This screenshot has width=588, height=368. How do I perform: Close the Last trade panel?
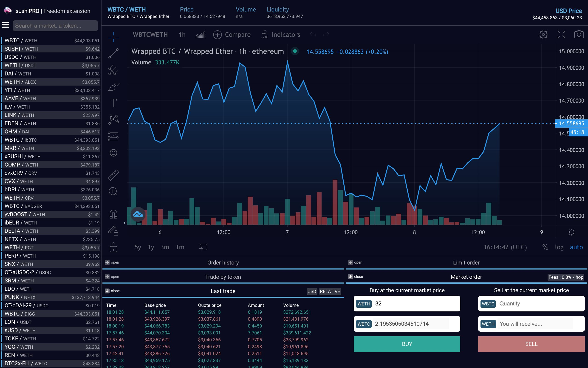pos(112,291)
